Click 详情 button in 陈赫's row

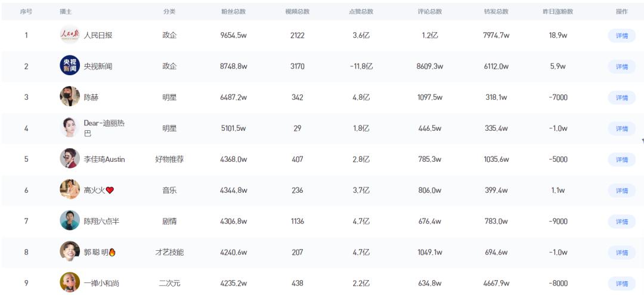621,98
